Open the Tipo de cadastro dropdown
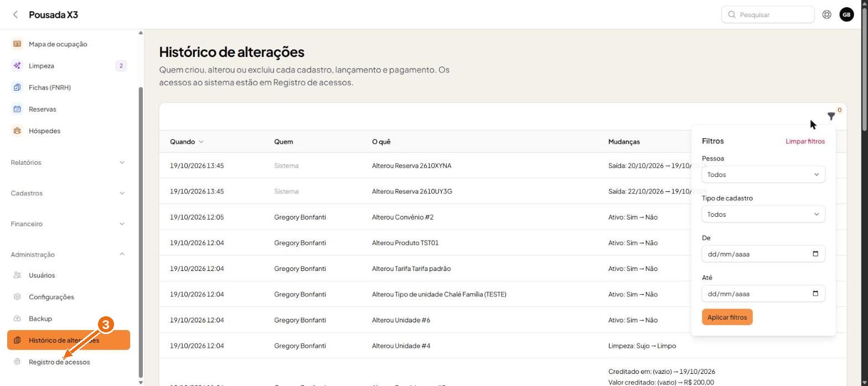This screenshot has height=386, width=868. coord(763,215)
